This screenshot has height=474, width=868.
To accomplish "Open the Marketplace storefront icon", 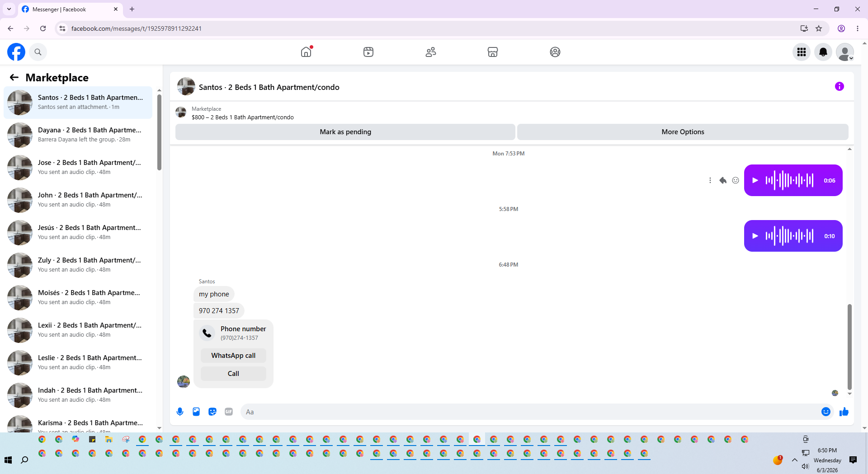I will click(x=493, y=52).
